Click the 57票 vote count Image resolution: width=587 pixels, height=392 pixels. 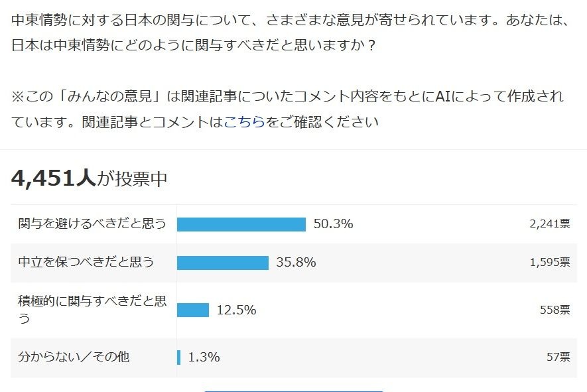558,358
